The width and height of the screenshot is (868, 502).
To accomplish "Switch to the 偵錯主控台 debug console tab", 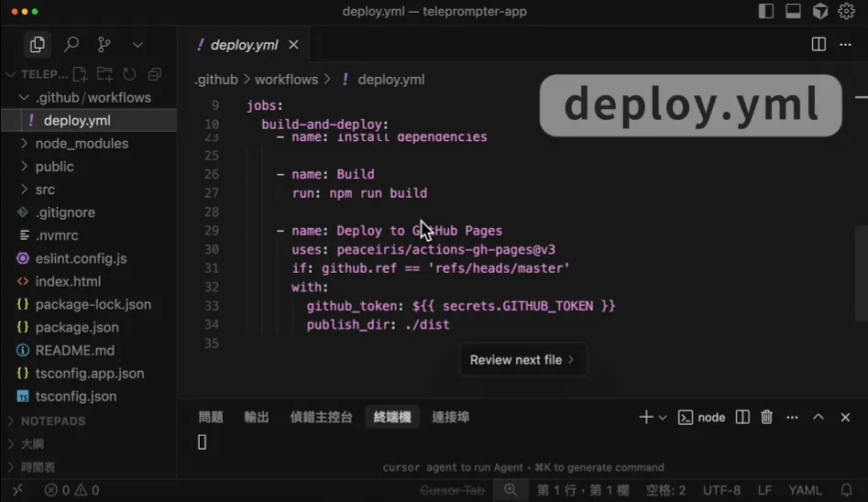I will 321,418.
